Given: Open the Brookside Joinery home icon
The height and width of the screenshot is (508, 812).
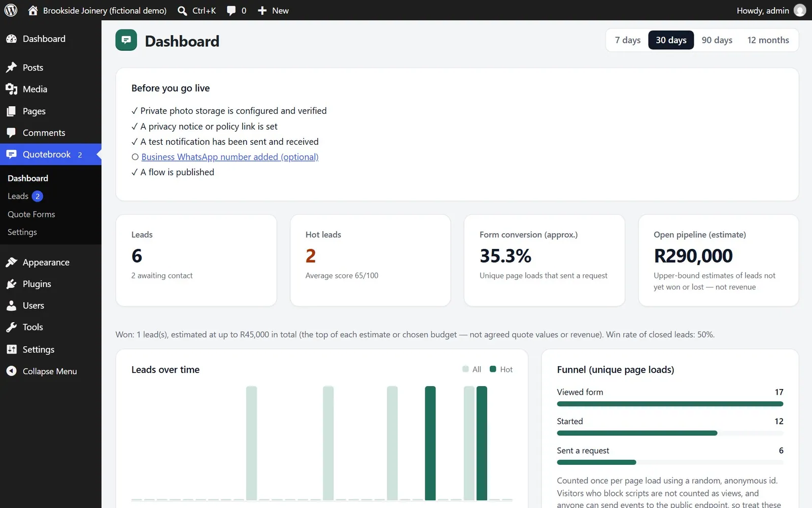Looking at the screenshot, I should point(33,10).
